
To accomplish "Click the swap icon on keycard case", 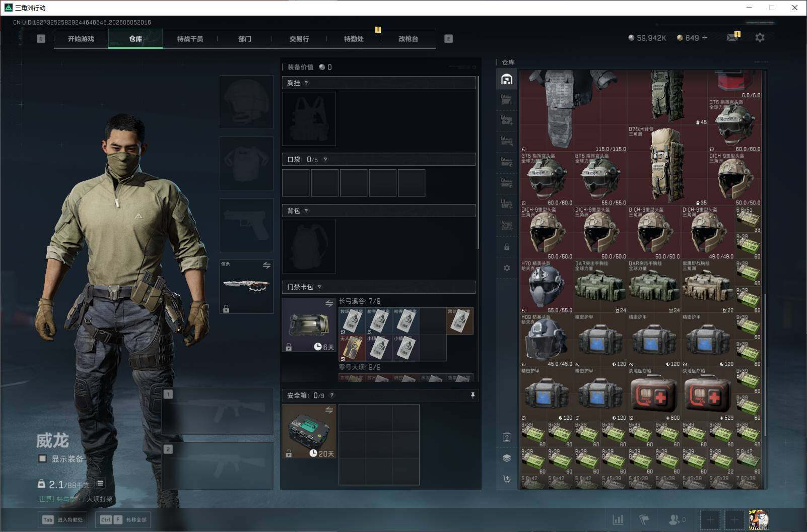I will coord(329,303).
